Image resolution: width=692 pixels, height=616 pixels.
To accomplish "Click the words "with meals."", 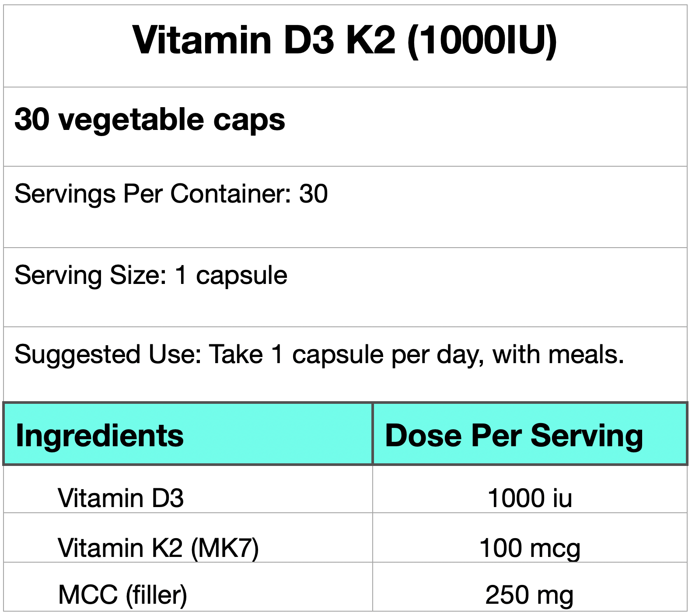I will click(x=558, y=354).
